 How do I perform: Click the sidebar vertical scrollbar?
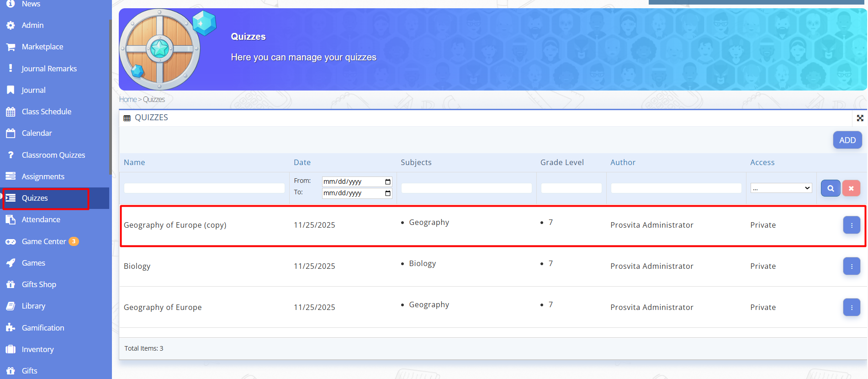[x=110, y=96]
